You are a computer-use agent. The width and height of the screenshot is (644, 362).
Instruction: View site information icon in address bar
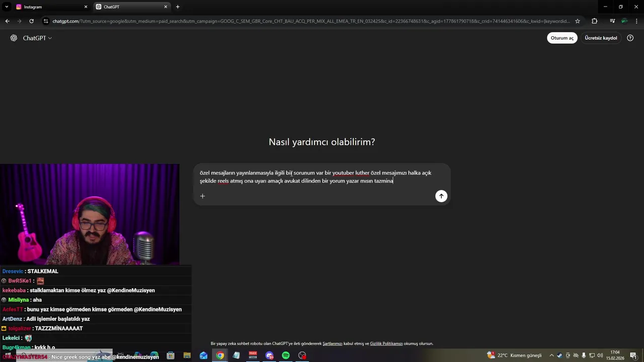[46, 21]
